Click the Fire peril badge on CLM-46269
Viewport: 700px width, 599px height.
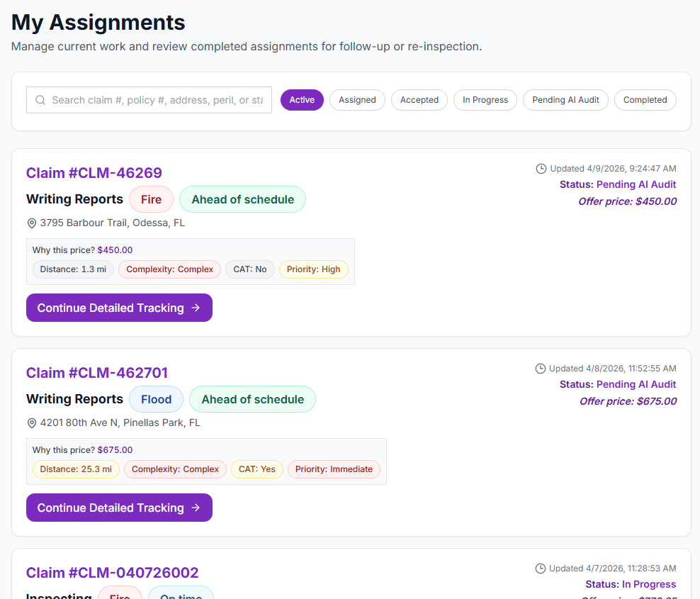tap(152, 199)
